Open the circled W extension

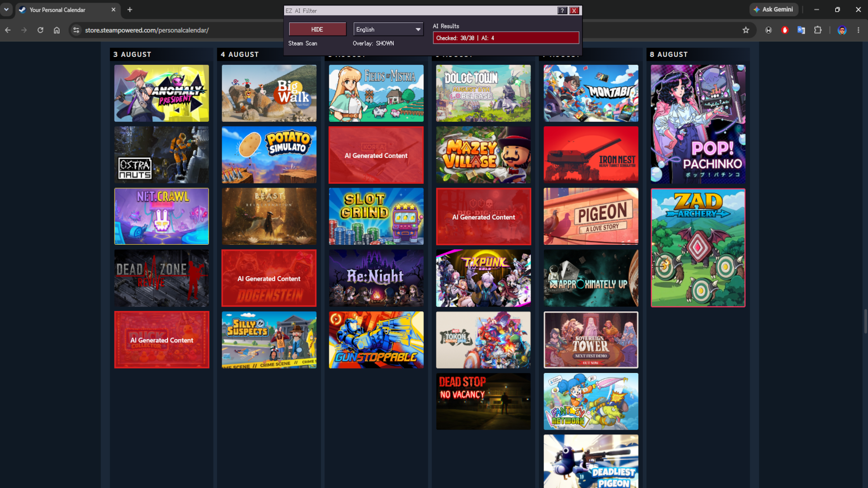coord(769,30)
